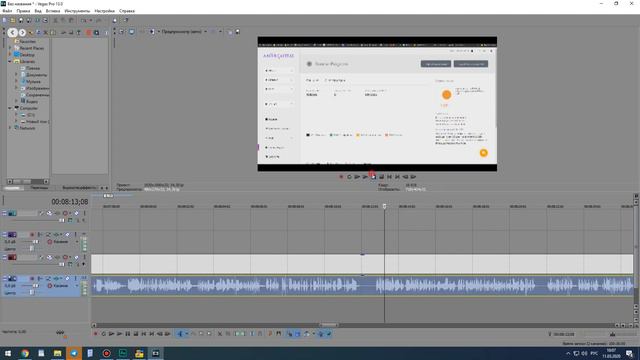Start recording from the preview transport
The width and height of the screenshot is (640, 360).
[341, 177]
